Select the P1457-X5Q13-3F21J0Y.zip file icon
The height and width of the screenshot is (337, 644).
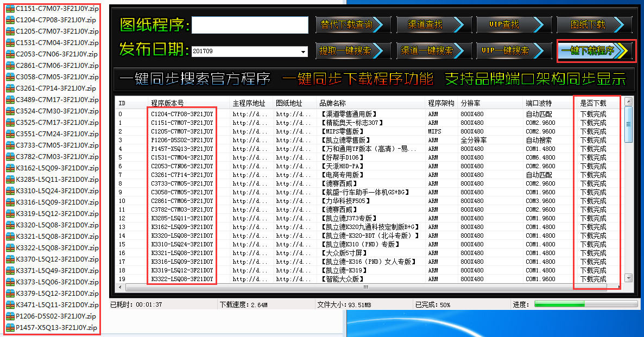point(10,327)
